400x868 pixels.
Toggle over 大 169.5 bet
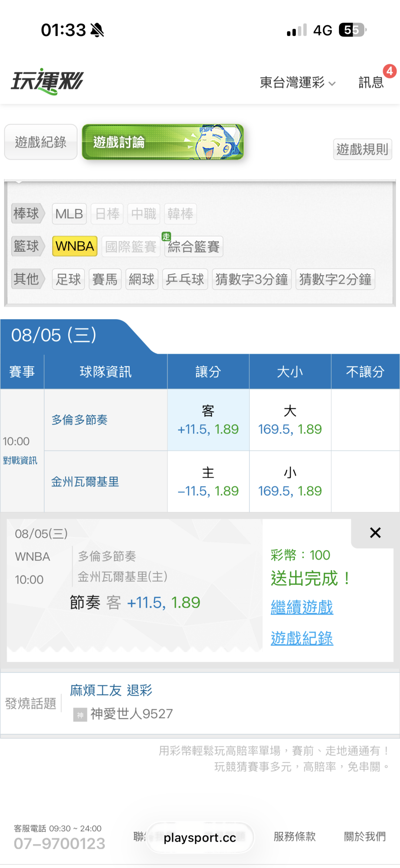tap(290, 420)
